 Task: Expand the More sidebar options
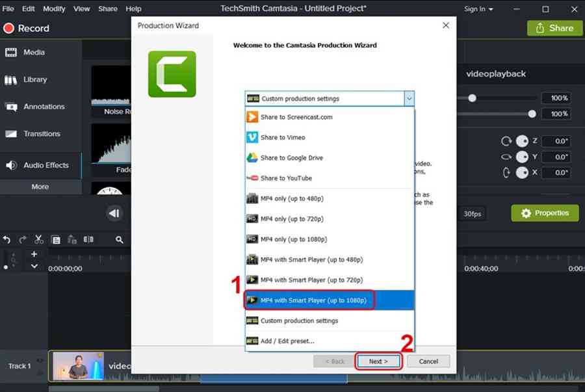point(40,187)
